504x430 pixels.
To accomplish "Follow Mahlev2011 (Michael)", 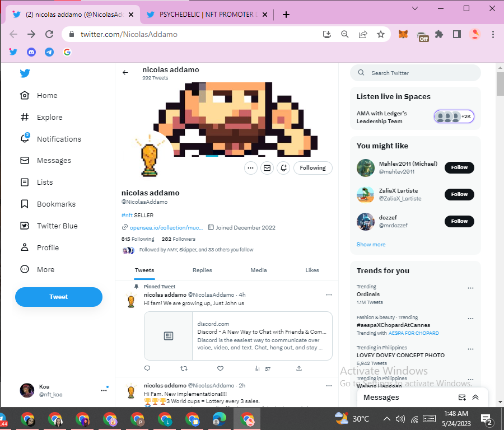I will point(459,167).
